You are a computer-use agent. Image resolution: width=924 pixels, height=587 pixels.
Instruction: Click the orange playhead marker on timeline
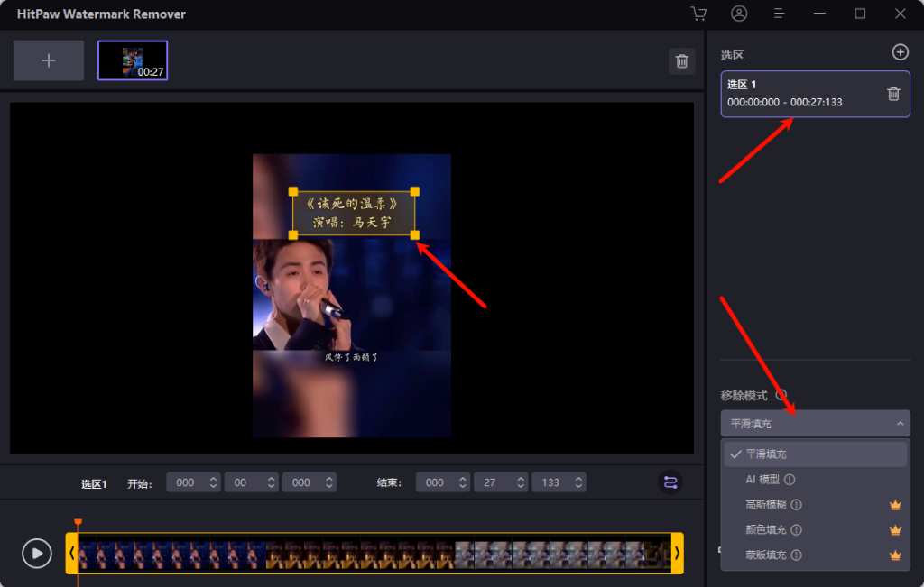(x=78, y=523)
